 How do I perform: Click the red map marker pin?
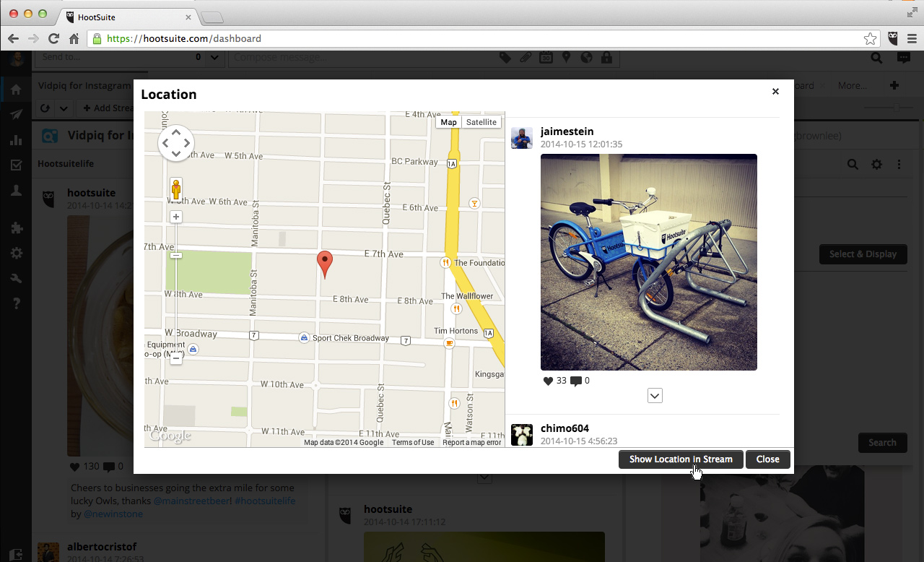[325, 265]
